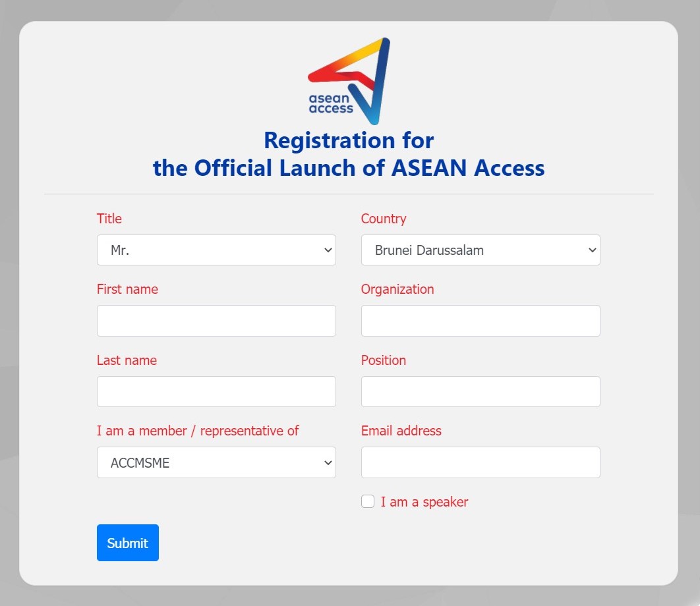The width and height of the screenshot is (700, 606).
Task: Click the I am a speaker label
Action: (x=424, y=502)
